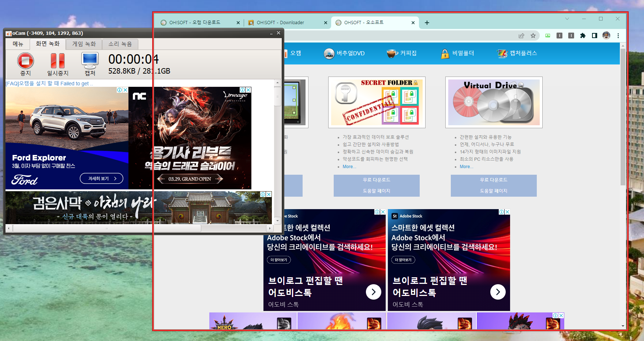Click 더 알아보기 in right Adobe Stock ad
This screenshot has height=341, width=644.
(x=403, y=260)
